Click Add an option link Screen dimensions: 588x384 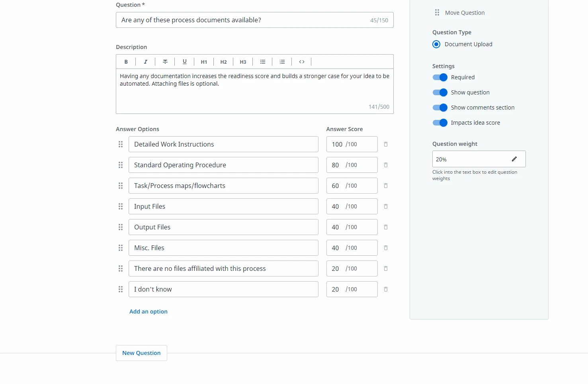click(148, 312)
